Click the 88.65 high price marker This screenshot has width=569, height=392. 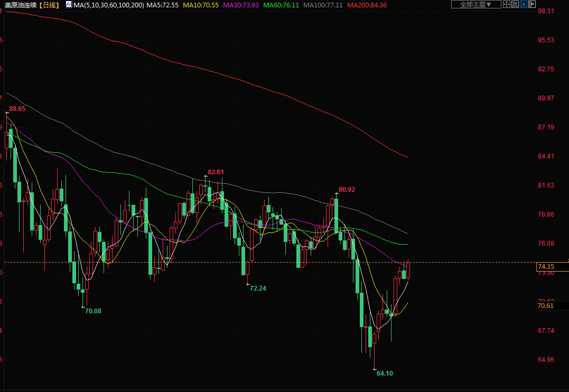(x=17, y=108)
